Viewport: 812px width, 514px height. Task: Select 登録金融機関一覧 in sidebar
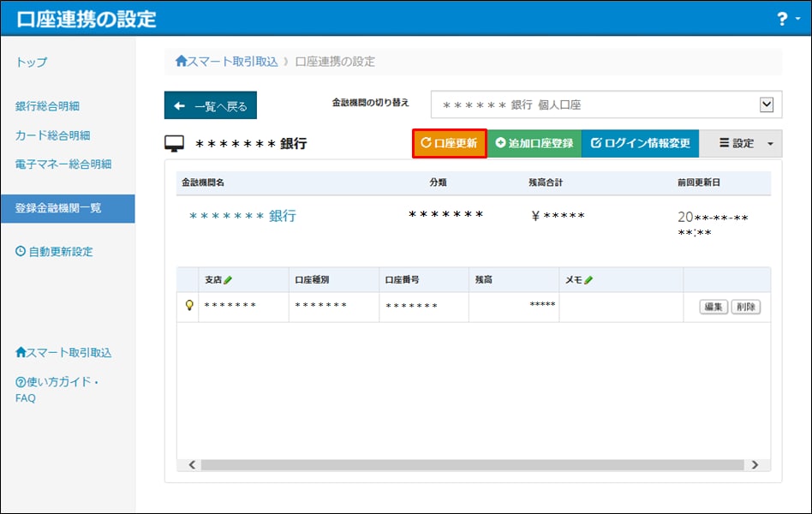pos(68,208)
